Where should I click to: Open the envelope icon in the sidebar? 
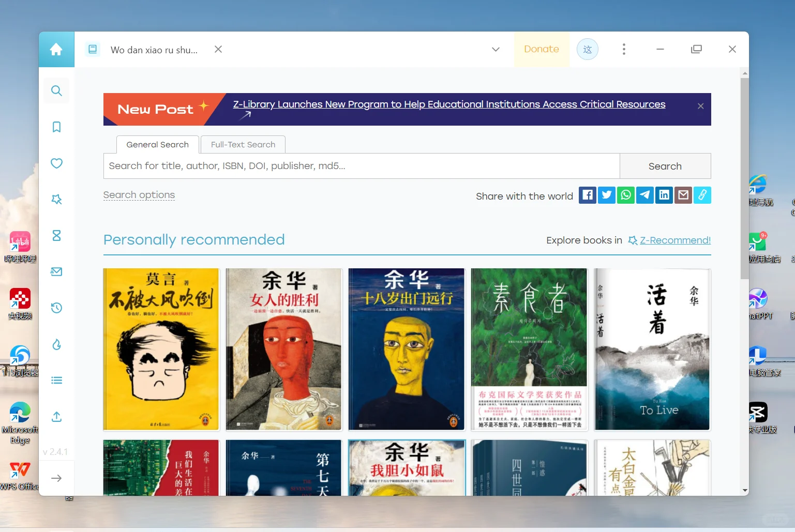[57, 272]
